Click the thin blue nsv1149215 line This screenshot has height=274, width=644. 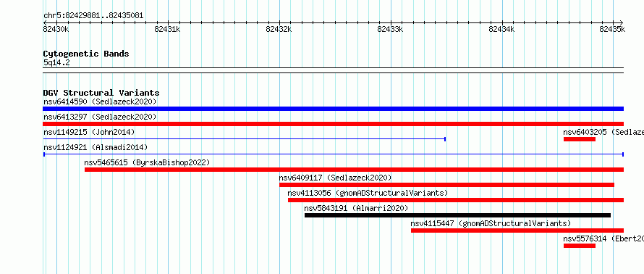point(245,139)
